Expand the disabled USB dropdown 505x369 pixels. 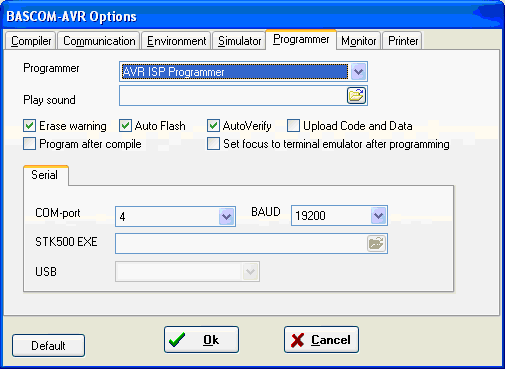tap(250, 272)
